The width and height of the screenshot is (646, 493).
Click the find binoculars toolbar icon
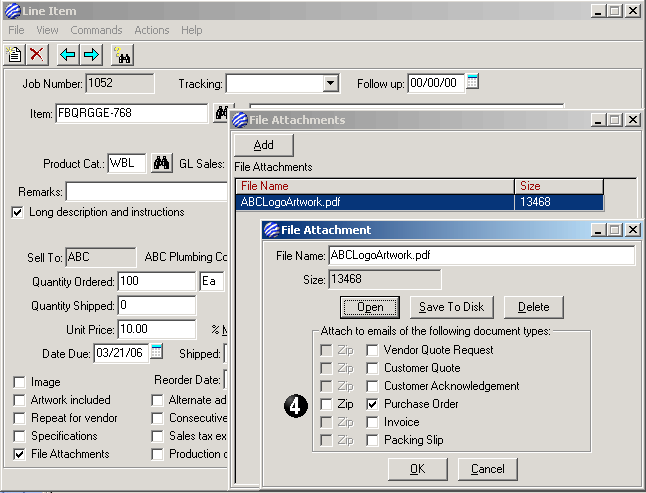click(x=123, y=54)
